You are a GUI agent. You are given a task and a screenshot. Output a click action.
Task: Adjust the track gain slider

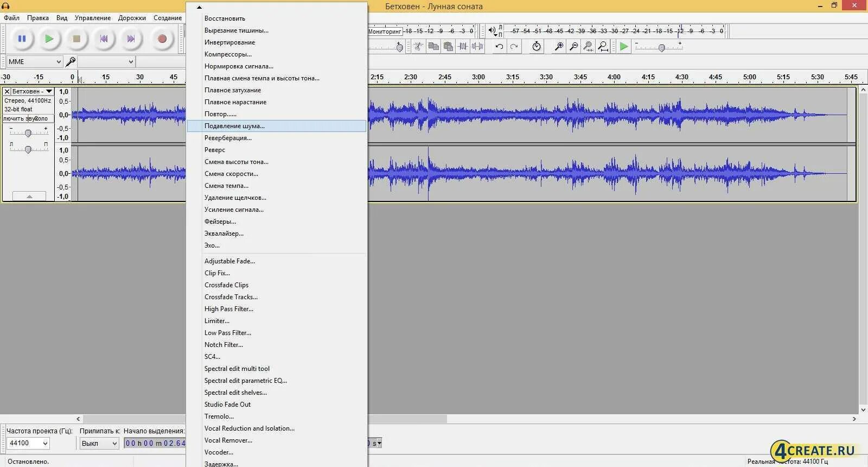click(x=28, y=133)
